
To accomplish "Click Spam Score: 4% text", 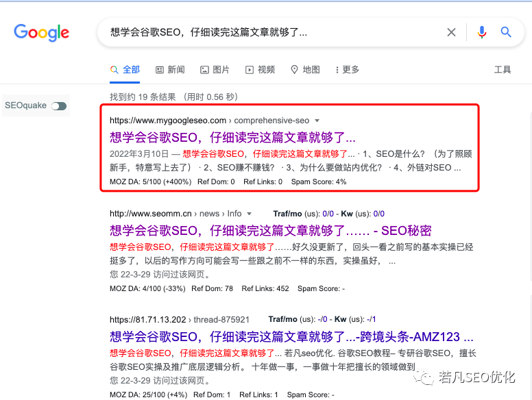I will (x=319, y=182).
